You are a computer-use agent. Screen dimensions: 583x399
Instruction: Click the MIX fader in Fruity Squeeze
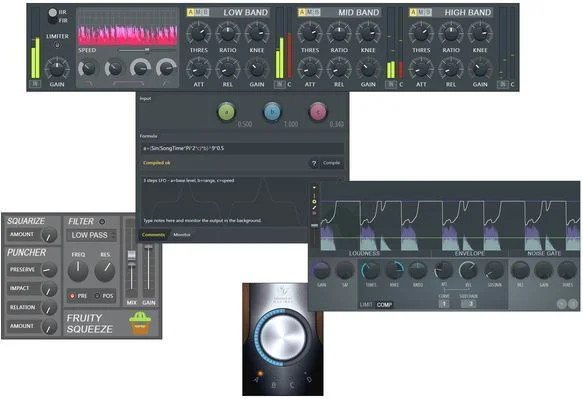point(132,256)
